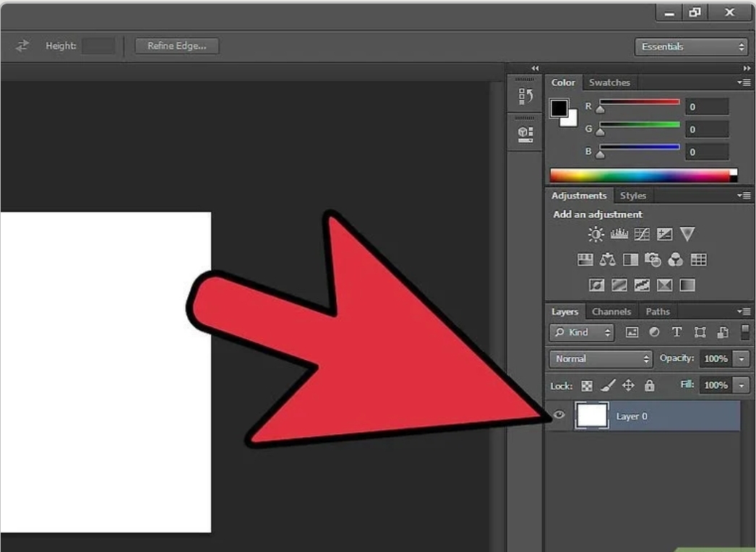
Task: Swap width and height arrows icon
Action: [22, 46]
